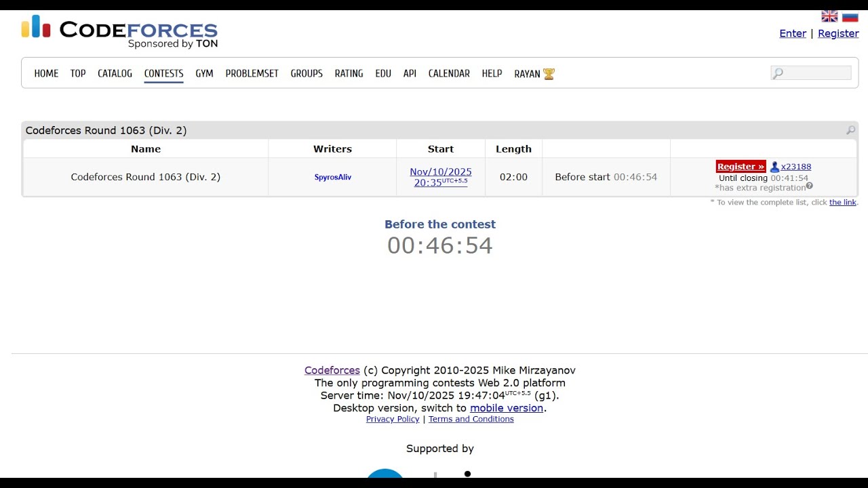
Task: Open the Terms and Conditions link
Action: click(x=471, y=419)
